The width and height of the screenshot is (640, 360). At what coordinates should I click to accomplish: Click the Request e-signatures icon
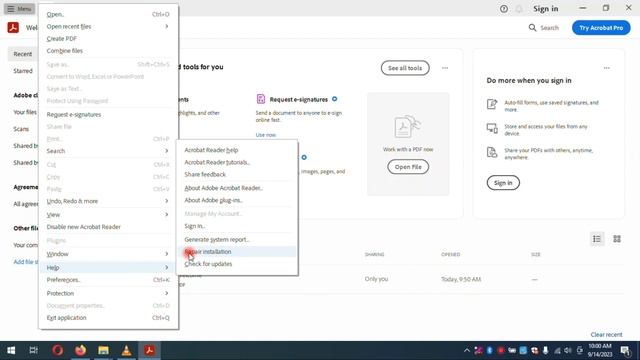point(260,99)
